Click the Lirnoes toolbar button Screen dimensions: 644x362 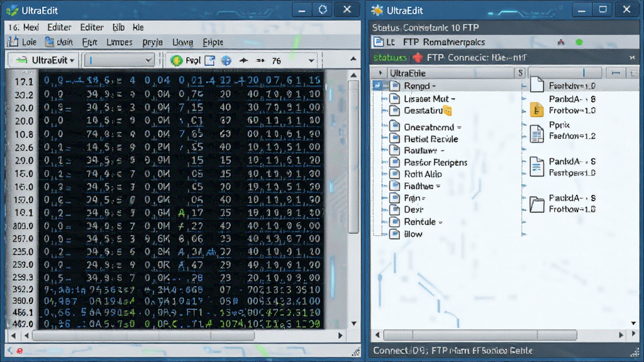point(119,42)
